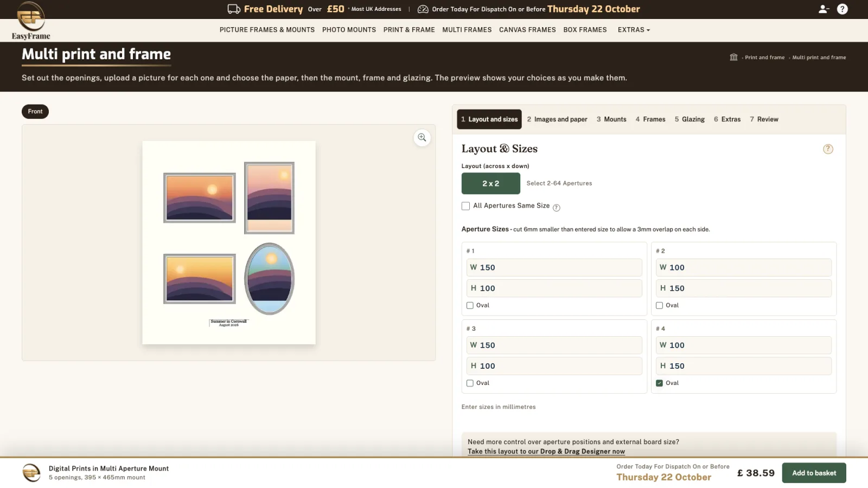Switch to the Mounts tab
Screen dimensions: 868x488
pos(611,119)
